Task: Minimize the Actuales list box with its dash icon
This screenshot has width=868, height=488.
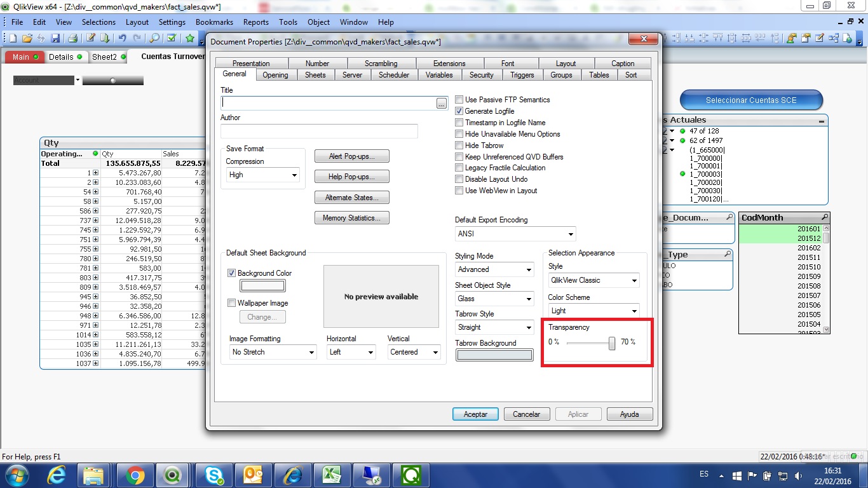Action: (x=822, y=120)
